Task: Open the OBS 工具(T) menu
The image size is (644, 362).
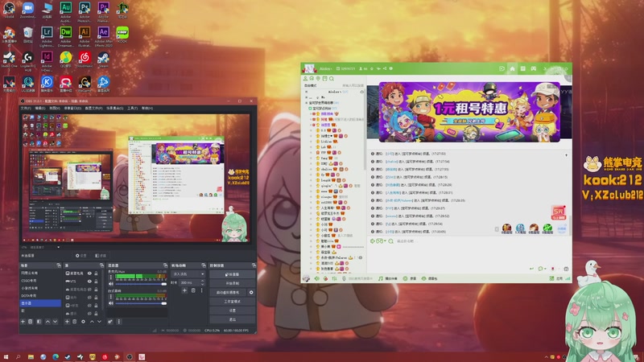Action: click(132, 108)
